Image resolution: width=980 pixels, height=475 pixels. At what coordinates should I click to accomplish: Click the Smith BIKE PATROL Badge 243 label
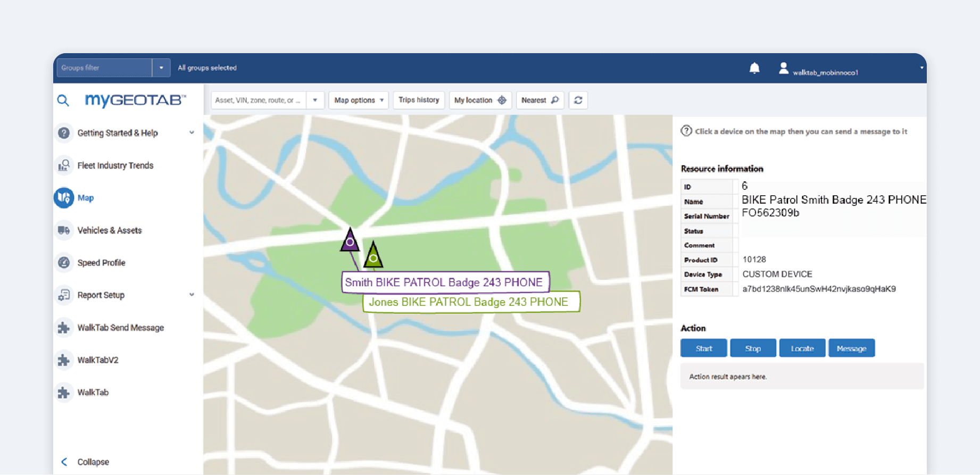(x=445, y=282)
